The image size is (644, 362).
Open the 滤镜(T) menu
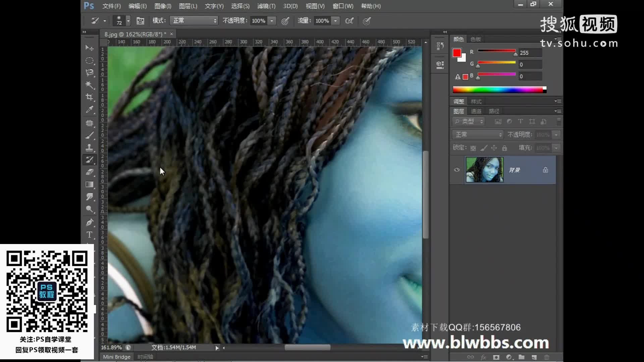[x=266, y=6]
